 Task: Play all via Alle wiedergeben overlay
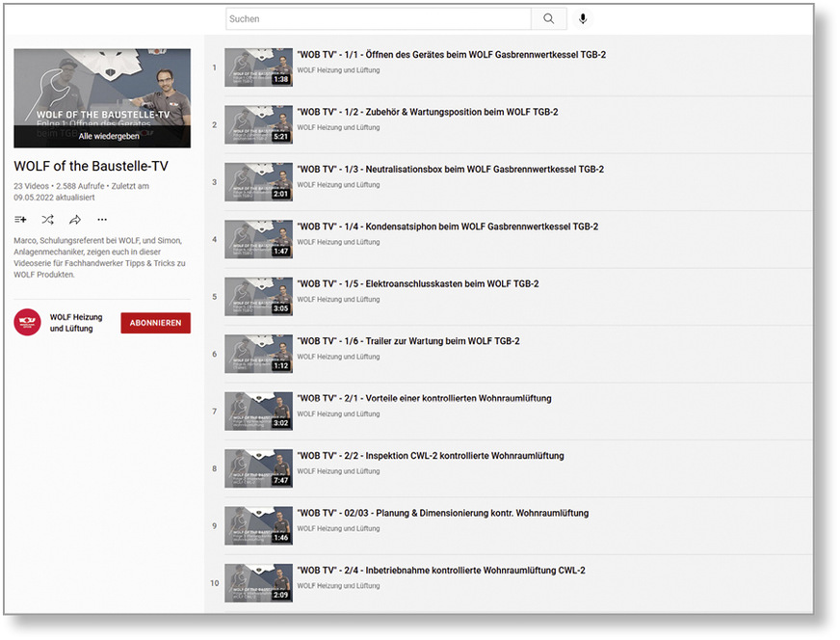click(x=102, y=136)
